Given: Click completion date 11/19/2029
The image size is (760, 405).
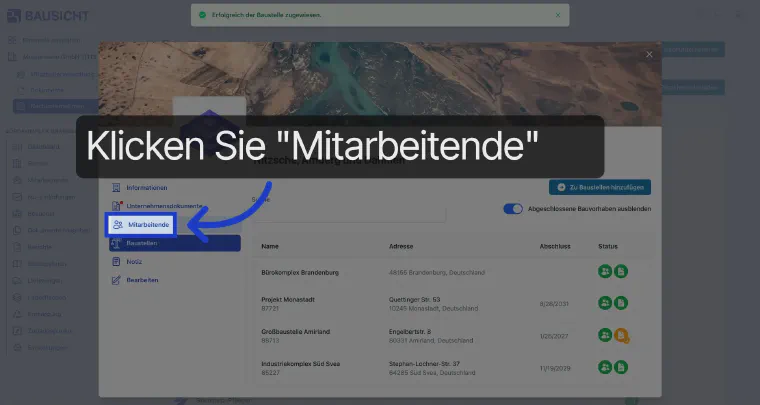Looking at the screenshot, I should point(555,368).
